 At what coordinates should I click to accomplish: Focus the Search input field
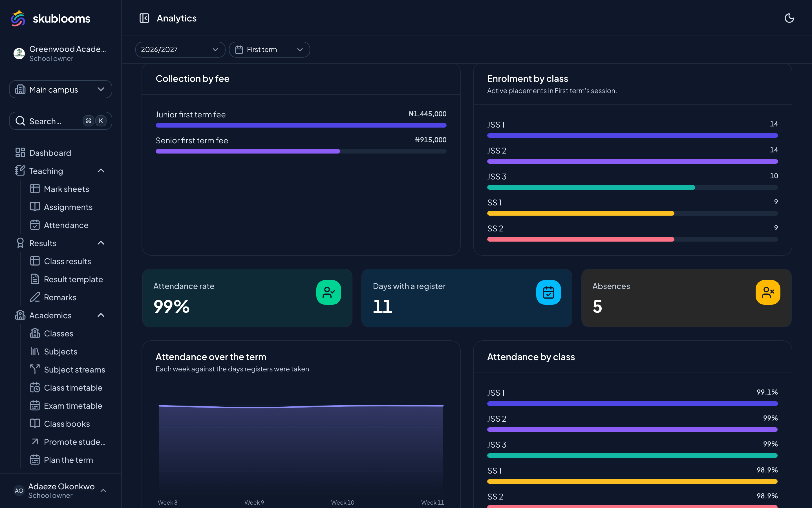[x=60, y=121]
